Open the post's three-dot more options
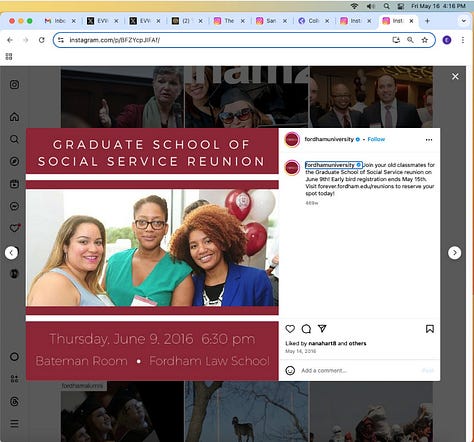 (429, 140)
